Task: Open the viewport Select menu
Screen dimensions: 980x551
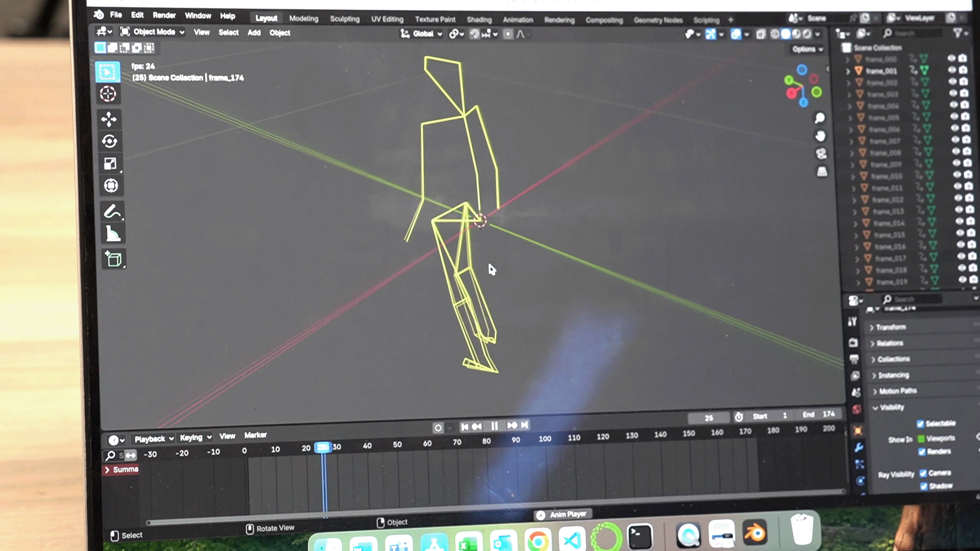Action: coord(228,32)
